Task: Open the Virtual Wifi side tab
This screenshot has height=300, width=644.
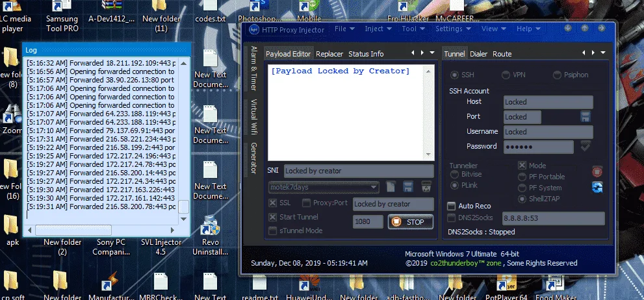Action: [x=254, y=116]
